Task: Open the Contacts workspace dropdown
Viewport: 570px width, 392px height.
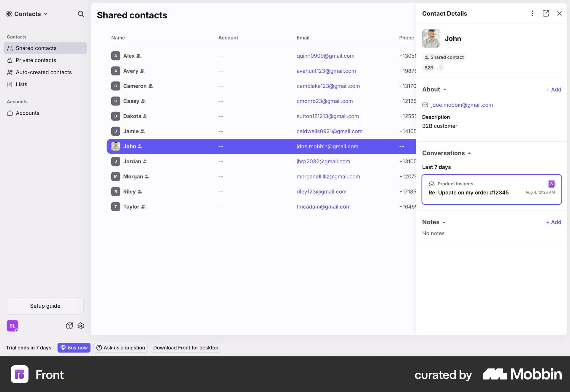Action: point(27,14)
